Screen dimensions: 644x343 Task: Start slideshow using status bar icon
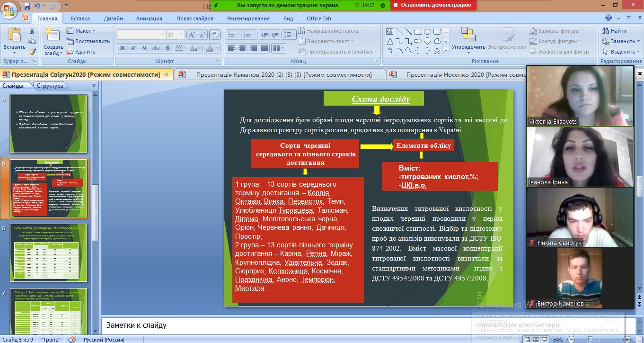point(545,339)
